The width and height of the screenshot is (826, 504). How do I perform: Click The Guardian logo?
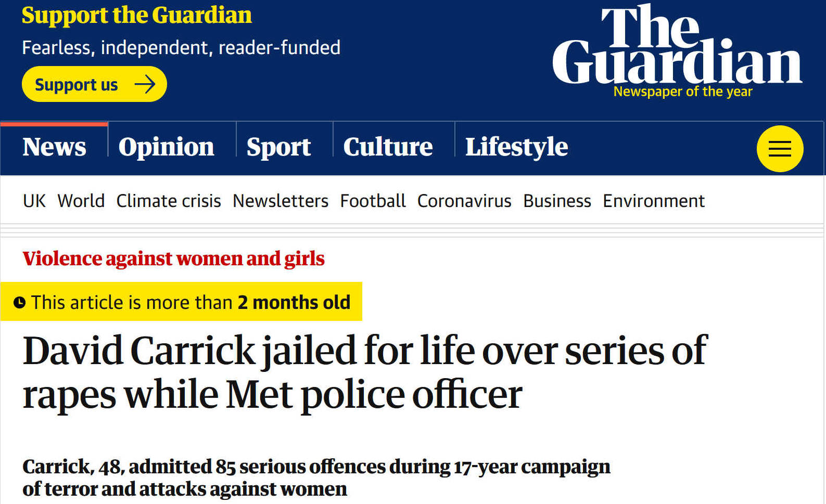(677, 51)
